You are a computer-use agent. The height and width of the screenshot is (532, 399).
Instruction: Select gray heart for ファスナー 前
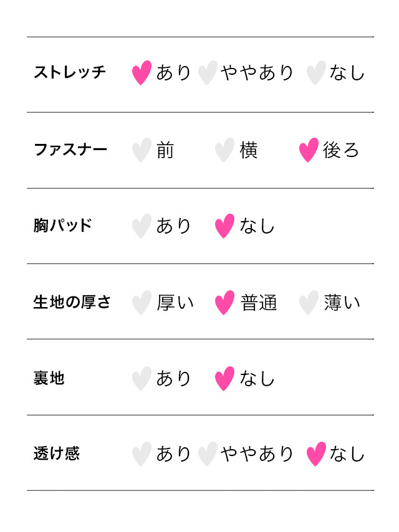[142, 150]
